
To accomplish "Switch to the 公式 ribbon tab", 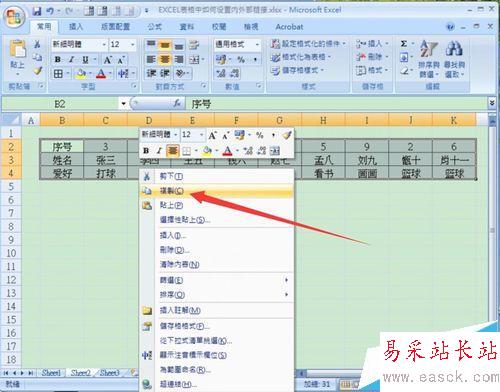I will tap(154, 27).
